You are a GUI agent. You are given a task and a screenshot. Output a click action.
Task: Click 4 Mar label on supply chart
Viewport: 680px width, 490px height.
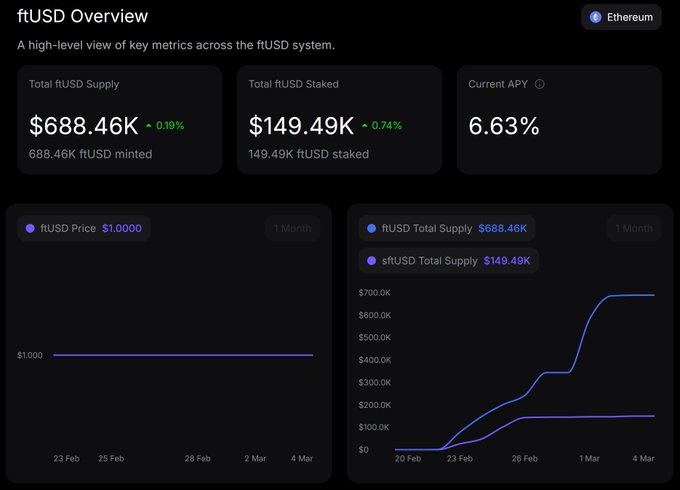pos(644,458)
